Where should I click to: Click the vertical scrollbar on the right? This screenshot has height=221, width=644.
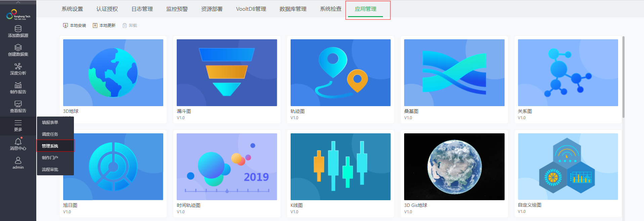click(624, 77)
